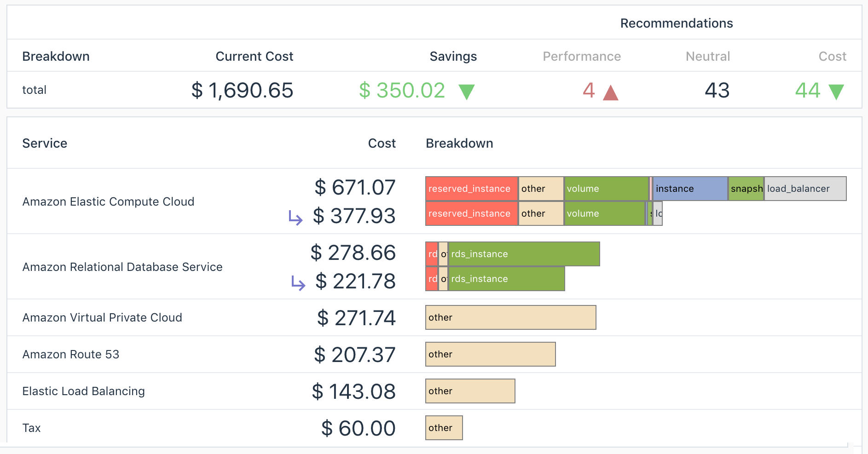Click the Elastic Load Balancing service name

coord(83,391)
